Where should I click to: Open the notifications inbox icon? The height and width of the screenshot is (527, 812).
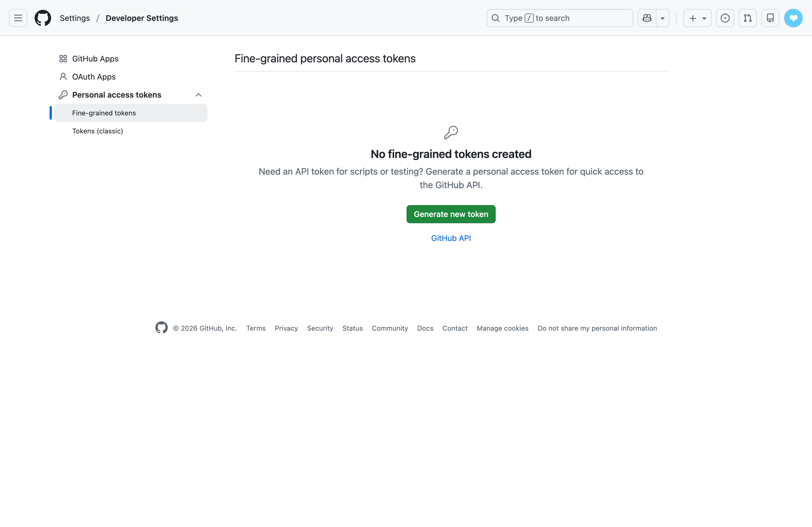[x=770, y=18]
